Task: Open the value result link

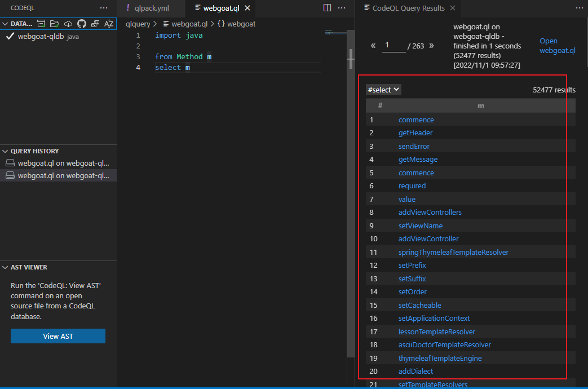Action: pos(407,199)
